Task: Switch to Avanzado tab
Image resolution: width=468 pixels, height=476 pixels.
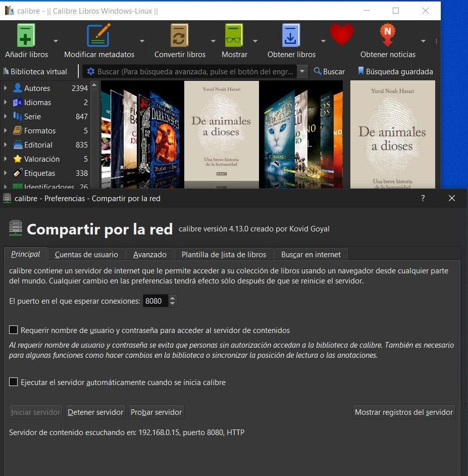Action: (150, 254)
